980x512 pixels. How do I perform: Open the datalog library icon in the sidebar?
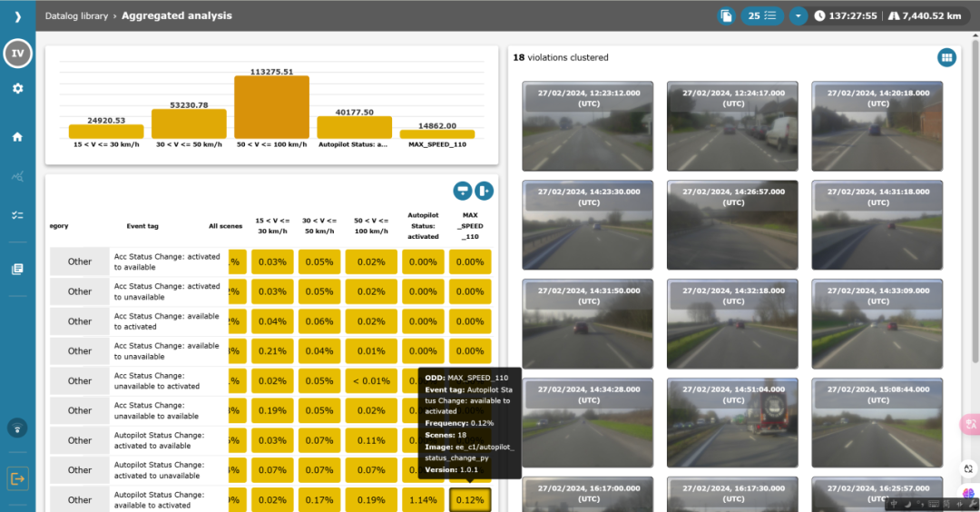[17, 269]
